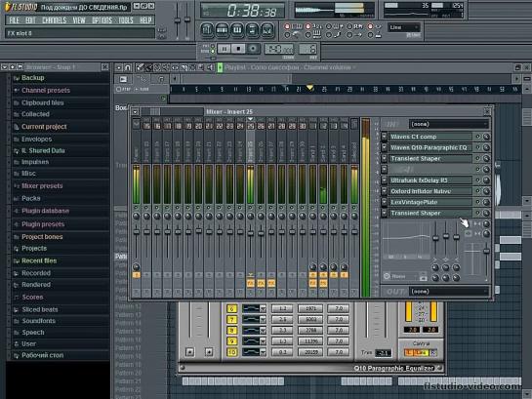This screenshot has height=399, width=532.
Task: Open the Line snap dropdown
Action: 404,27
